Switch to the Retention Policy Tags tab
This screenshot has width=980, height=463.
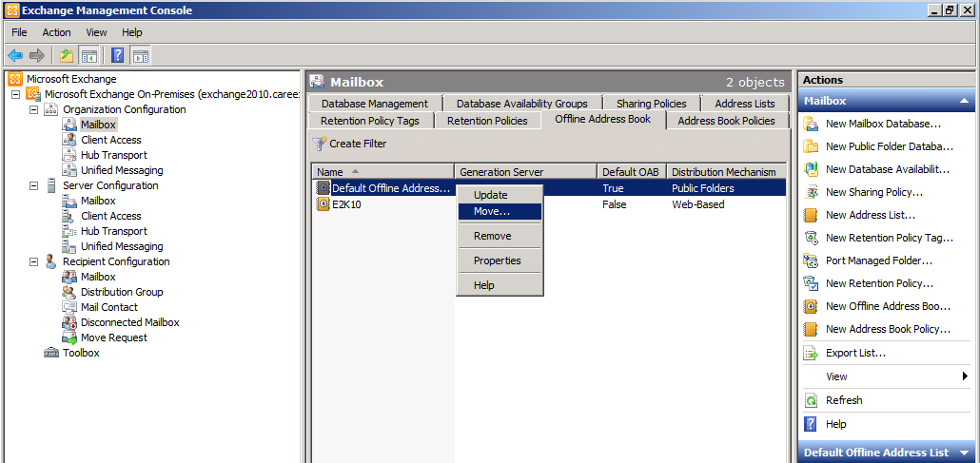click(x=370, y=121)
